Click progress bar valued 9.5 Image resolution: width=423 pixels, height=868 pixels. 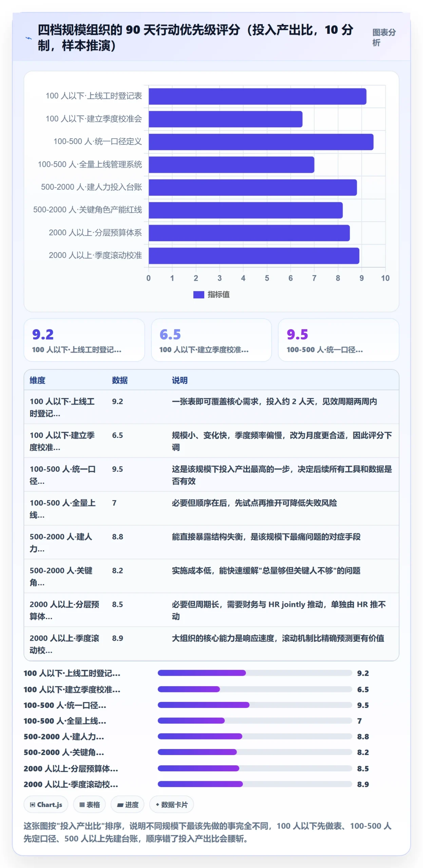pyautogui.click(x=254, y=705)
